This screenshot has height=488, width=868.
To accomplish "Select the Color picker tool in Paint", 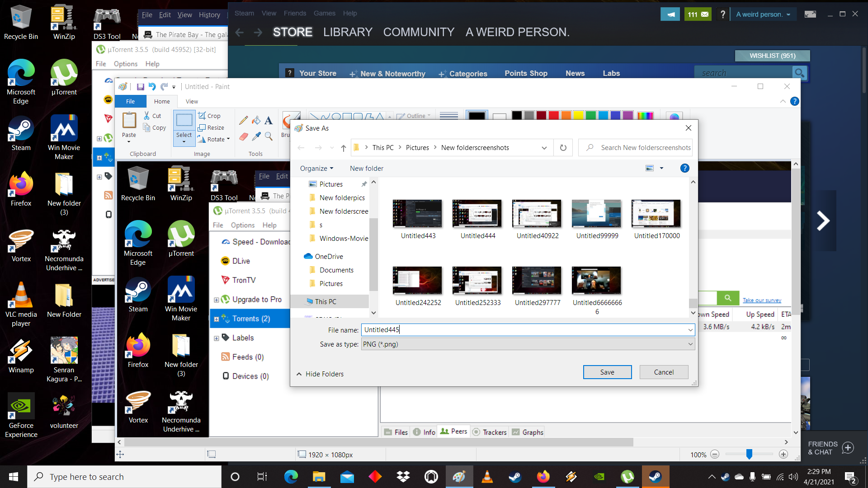I will point(256,137).
